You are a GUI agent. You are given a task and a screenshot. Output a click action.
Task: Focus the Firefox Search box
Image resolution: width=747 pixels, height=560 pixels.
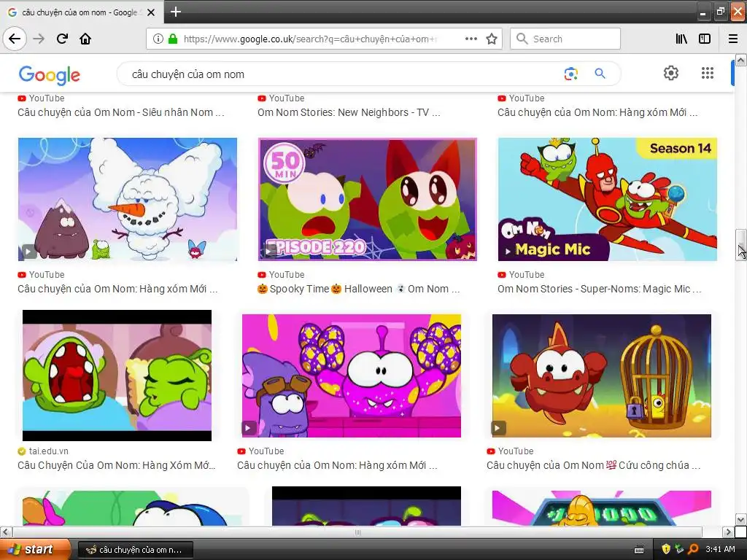pyautogui.click(x=565, y=39)
